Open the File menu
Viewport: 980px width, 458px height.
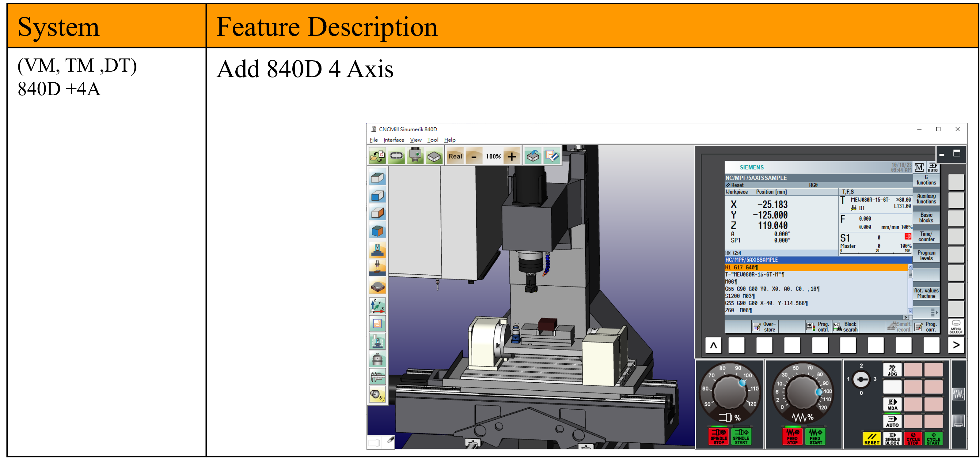[x=373, y=140]
